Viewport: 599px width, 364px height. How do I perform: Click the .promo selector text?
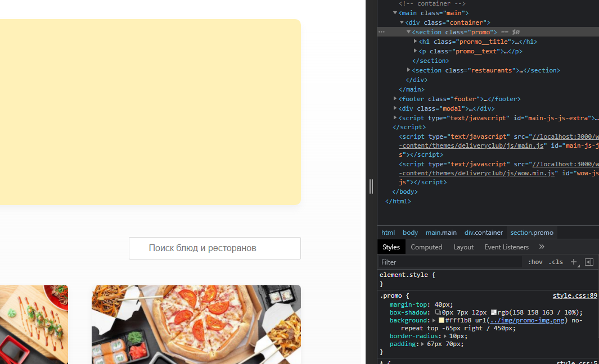391,295
